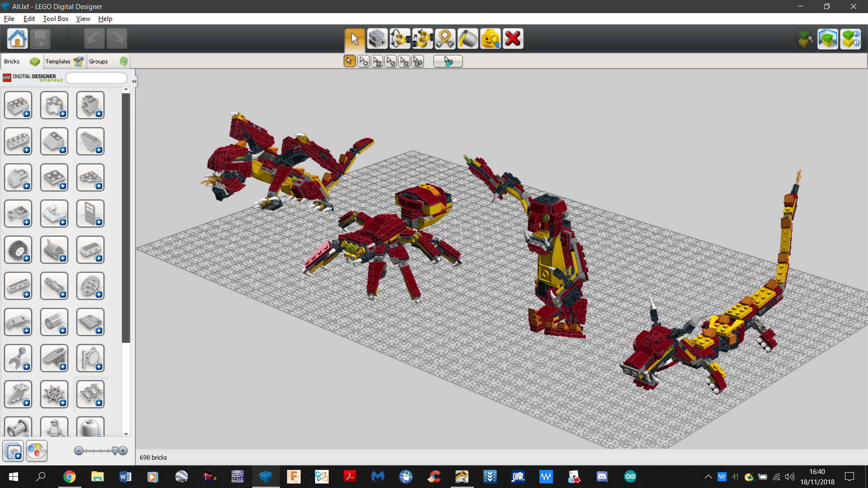
Task: Open the bricks with side stud category
Action: coord(90,105)
